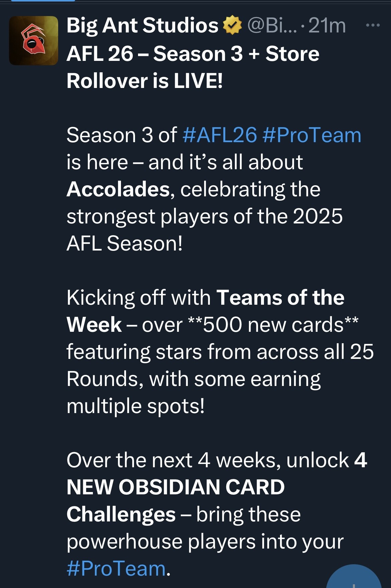391x588 pixels.
Task: Tap the 'NEW OBSIDIAN CARD' bold text
Action: coord(175,487)
